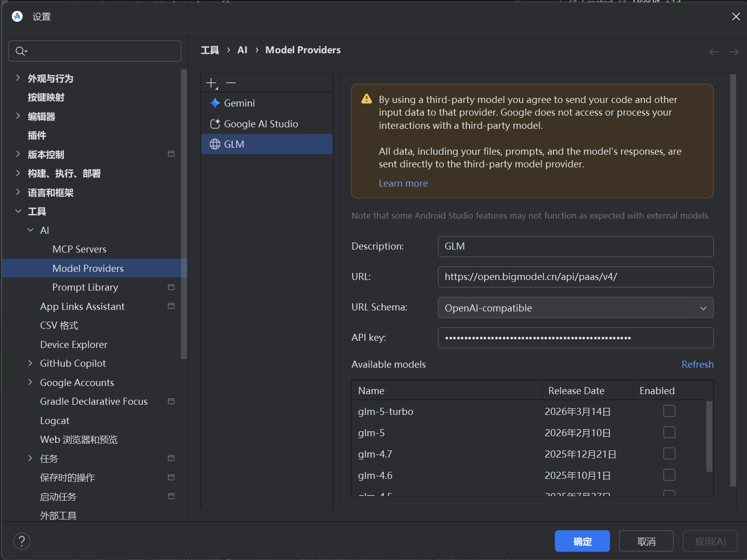Expand the 版本控制 section
Screen dimensions: 747x560
(18, 154)
